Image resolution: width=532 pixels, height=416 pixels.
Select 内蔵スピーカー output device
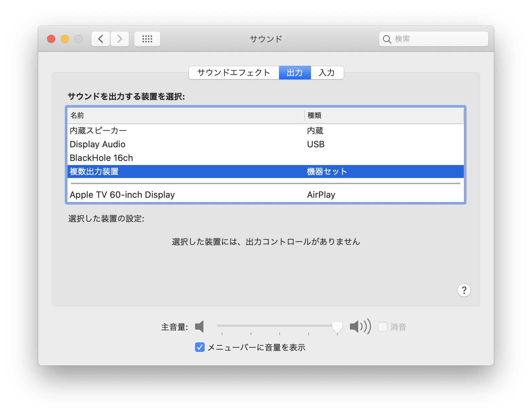pyautogui.click(x=266, y=131)
